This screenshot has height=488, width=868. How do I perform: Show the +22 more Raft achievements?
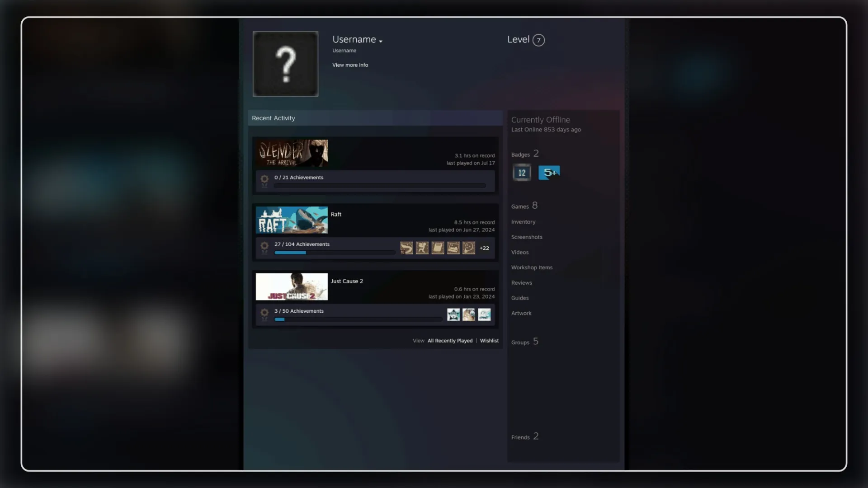(484, 248)
